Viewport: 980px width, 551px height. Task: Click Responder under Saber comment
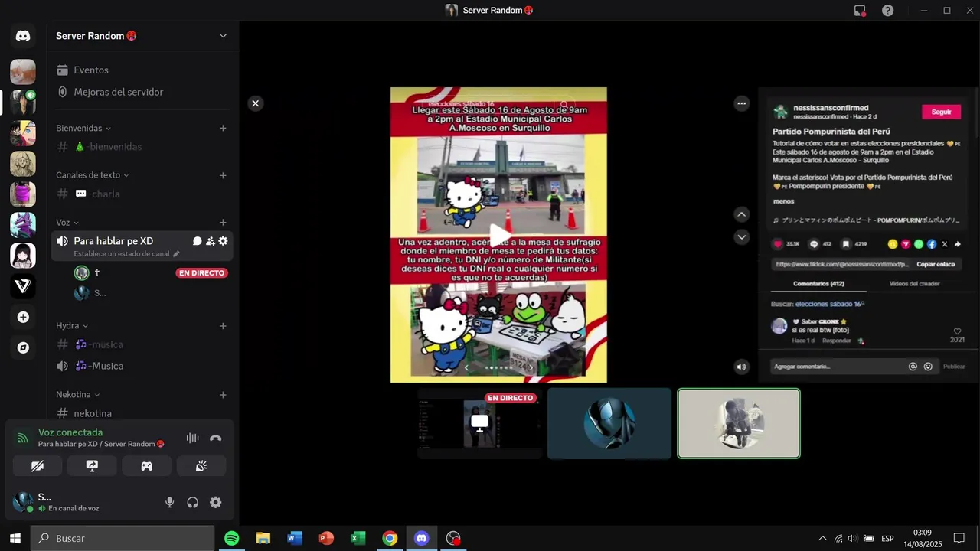[x=837, y=341]
